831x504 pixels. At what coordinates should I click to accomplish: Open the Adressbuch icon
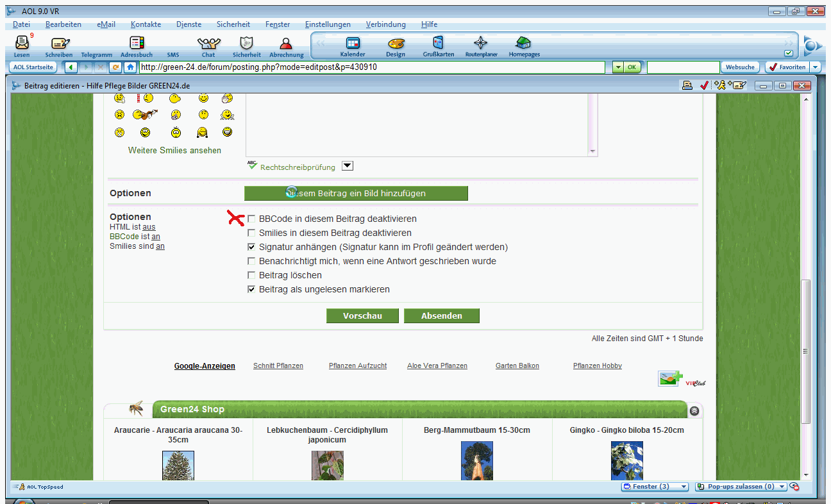(136, 44)
